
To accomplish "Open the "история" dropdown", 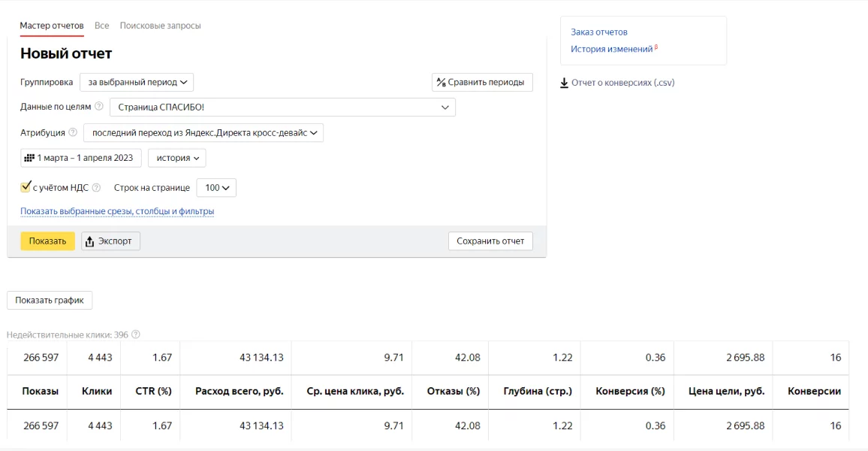I will click(176, 158).
